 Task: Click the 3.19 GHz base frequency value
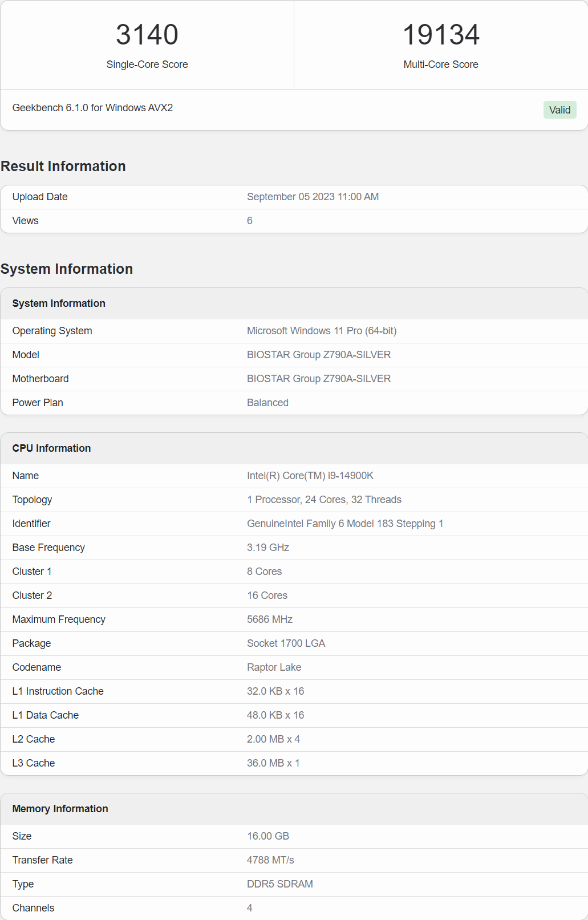point(267,548)
